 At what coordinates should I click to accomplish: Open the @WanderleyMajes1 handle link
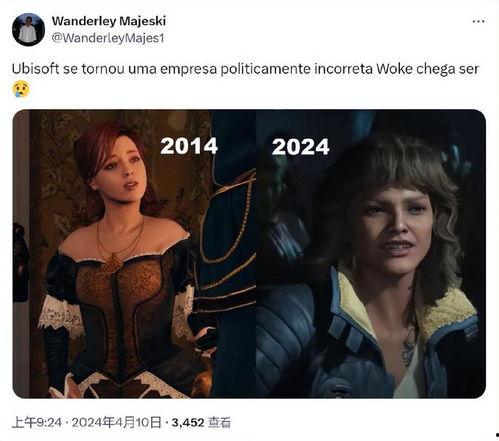[108, 38]
